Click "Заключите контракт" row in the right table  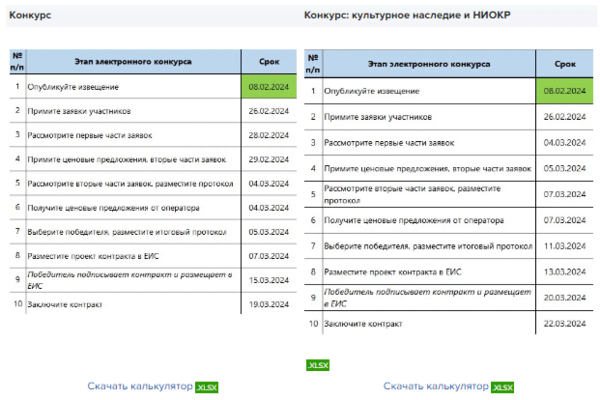click(362, 324)
